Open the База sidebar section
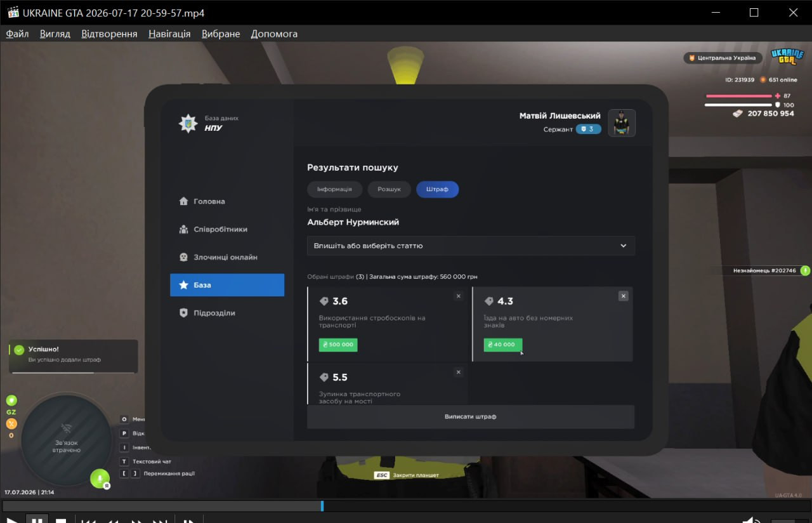This screenshot has width=812, height=523. coord(227,285)
